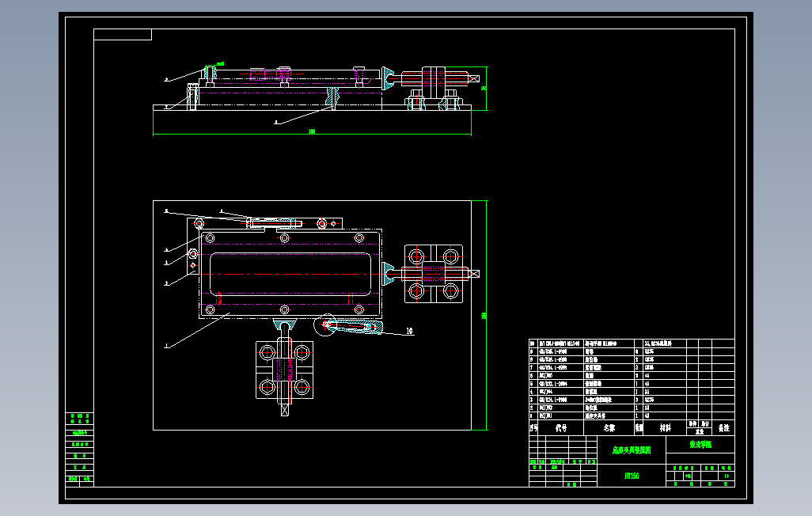Image resolution: width=812 pixels, height=516 pixels.
Task: Click the 材料 column header in parts list
Action: point(665,428)
